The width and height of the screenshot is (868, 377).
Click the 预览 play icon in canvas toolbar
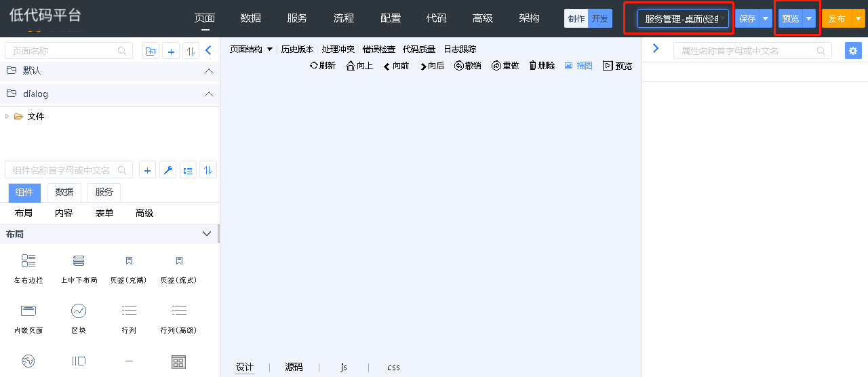(x=617, y=66)
